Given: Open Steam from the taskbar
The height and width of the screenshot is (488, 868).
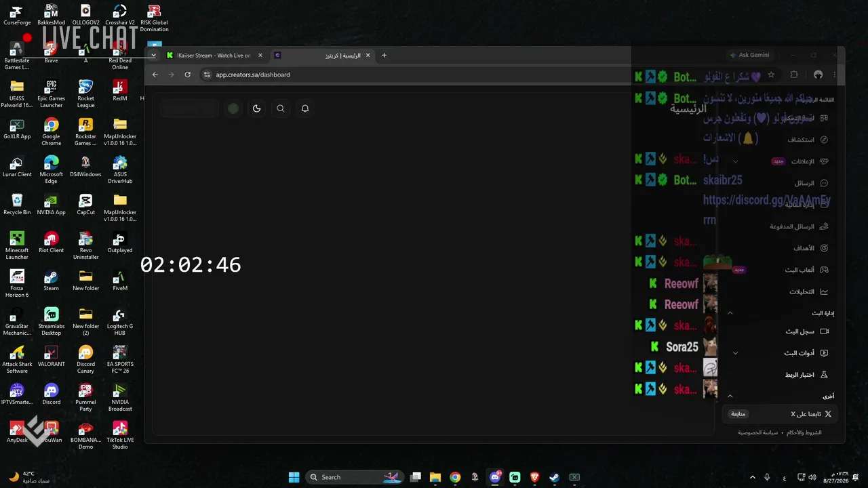Looking at the screenshot, I should 554,477.
